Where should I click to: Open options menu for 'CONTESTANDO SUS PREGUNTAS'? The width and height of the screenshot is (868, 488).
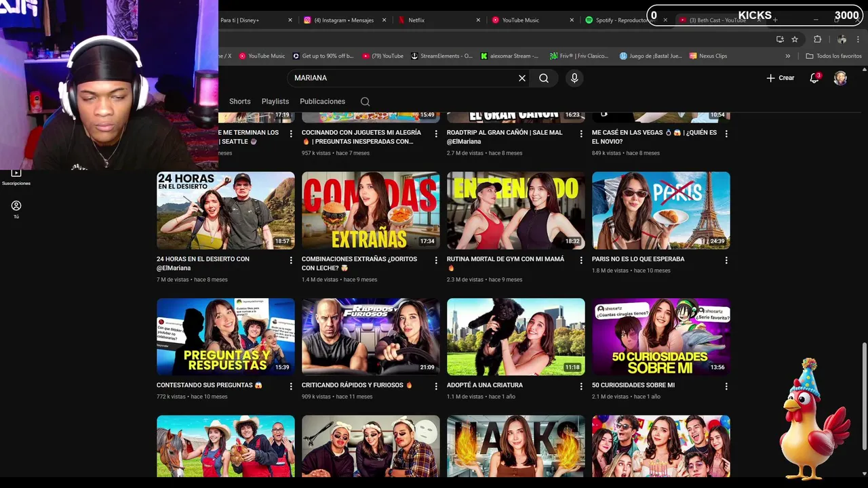coord(291,386)
